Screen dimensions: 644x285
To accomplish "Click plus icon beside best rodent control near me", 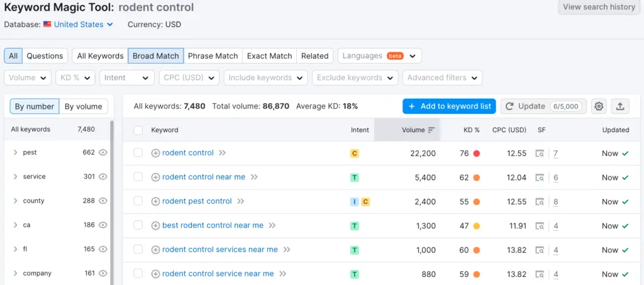I will pyautogui.click(x=156, y=225).
